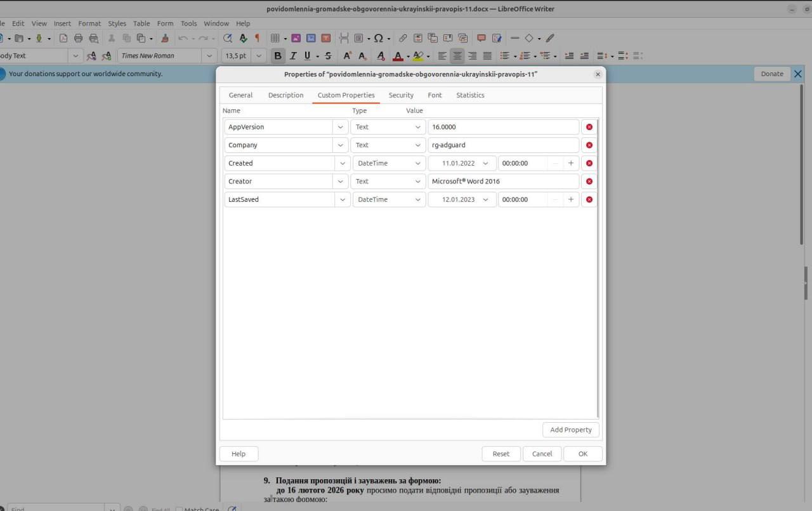
Task: Remove the LastSaved property using red icon
Action: [589, 199]
